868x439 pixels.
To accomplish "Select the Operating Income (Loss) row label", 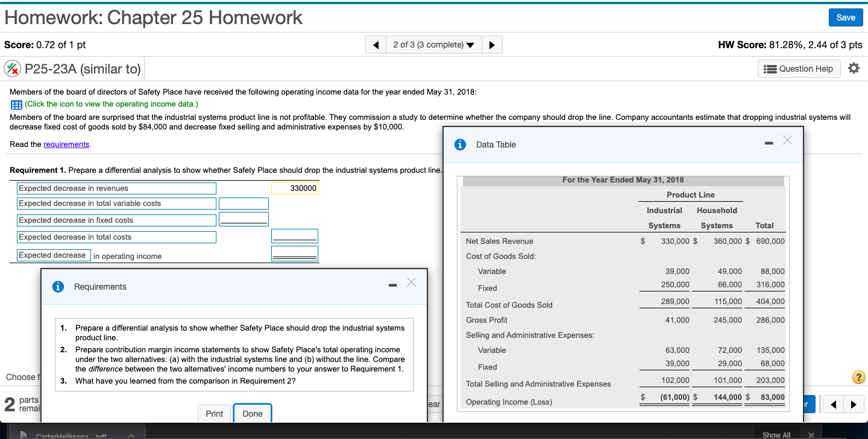I will click(x=509, y=402).
